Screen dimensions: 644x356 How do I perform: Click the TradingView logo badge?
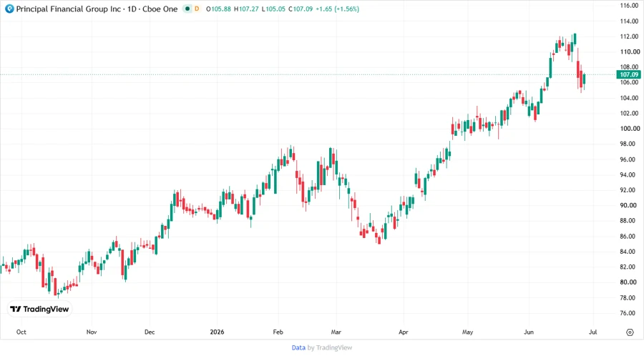click(x=40, y=310)
